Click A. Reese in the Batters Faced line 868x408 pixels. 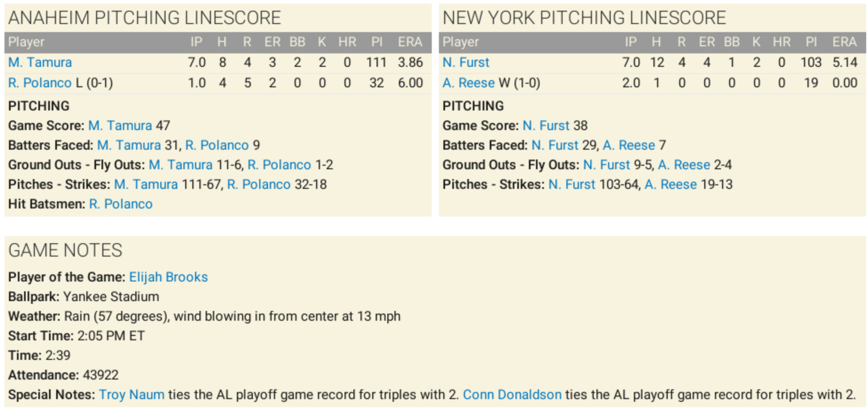tap(629, 145)
